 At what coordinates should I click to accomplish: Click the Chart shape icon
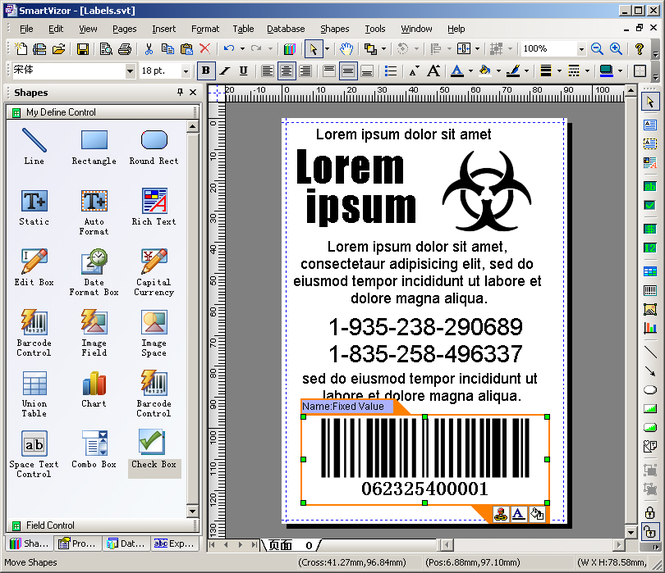tap(94, 383)
